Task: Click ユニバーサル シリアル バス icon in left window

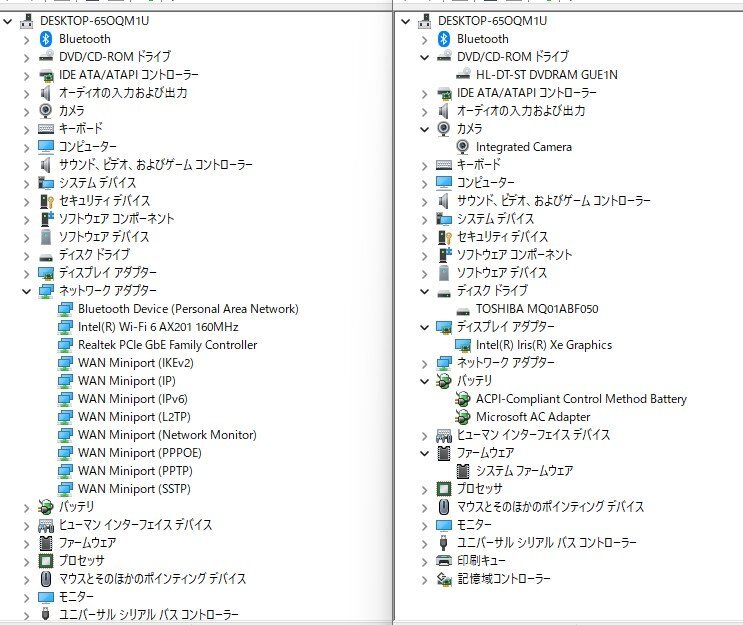Action: [x=46, y=614]
